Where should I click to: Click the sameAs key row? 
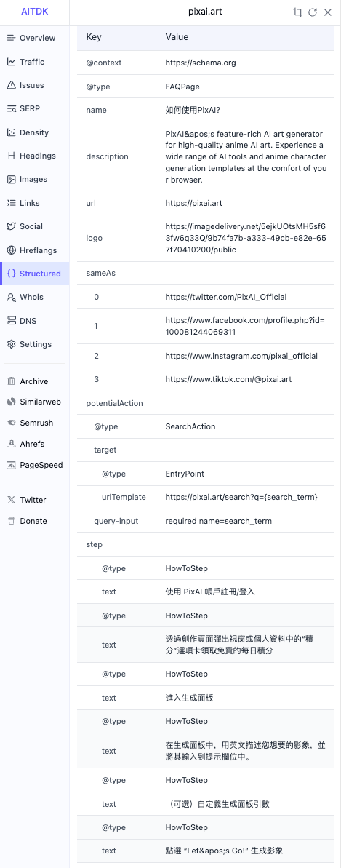coord(205,273)
